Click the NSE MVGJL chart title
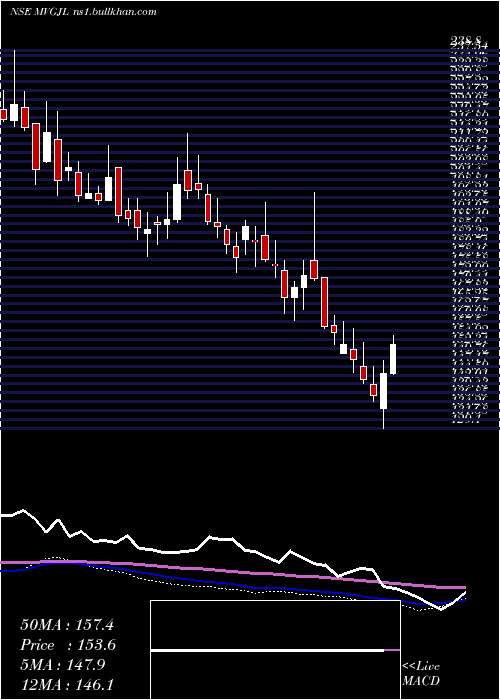 [39, 12]
